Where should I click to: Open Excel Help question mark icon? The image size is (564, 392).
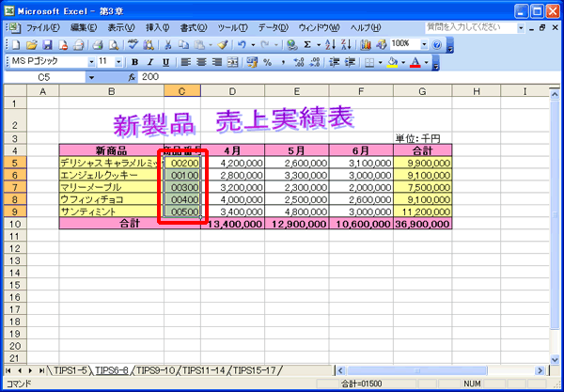coord(437,44)
